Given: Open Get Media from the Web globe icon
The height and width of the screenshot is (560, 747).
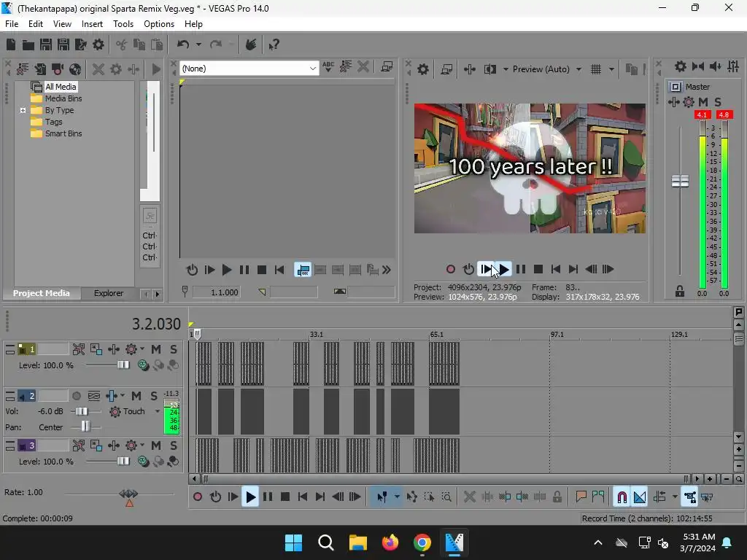Looking at the screenshot, I should pos(75,69).
